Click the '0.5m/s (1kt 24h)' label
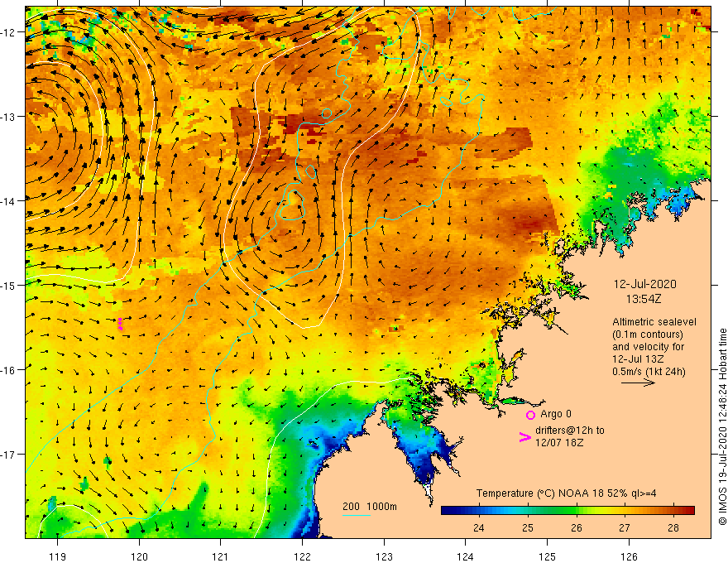The image size is (728, 563). click(649, 372)
